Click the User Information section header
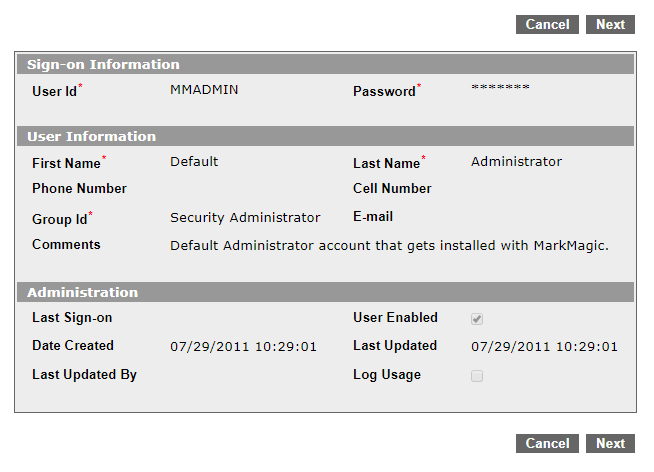654x472 pixels. [91, 137]
